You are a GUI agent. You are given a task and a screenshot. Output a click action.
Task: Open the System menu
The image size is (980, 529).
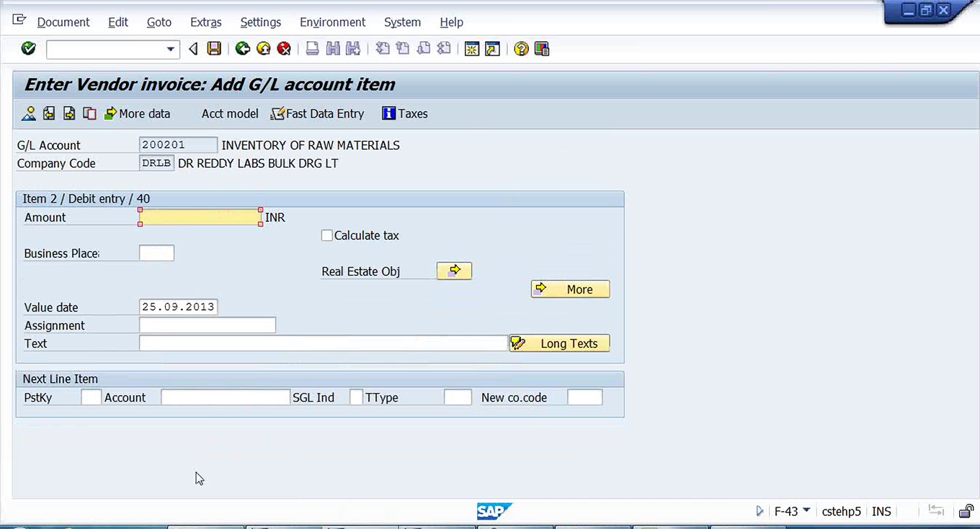coord(402,22)
